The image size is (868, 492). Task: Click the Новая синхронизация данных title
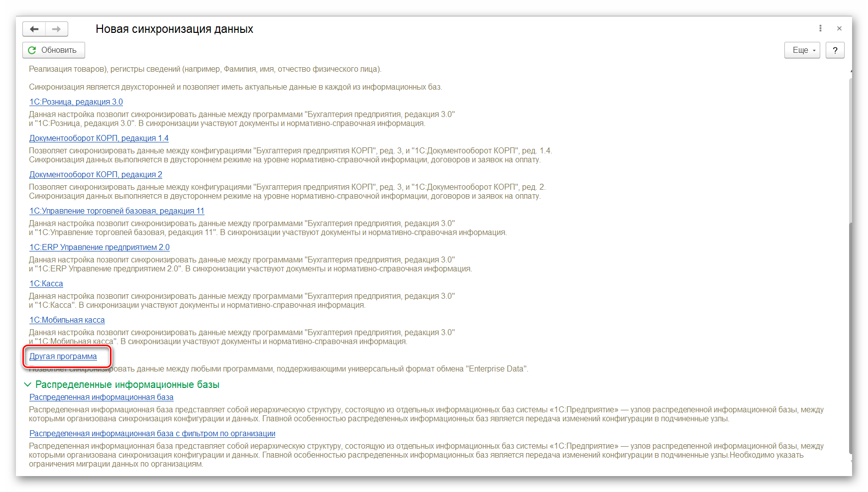174,29
